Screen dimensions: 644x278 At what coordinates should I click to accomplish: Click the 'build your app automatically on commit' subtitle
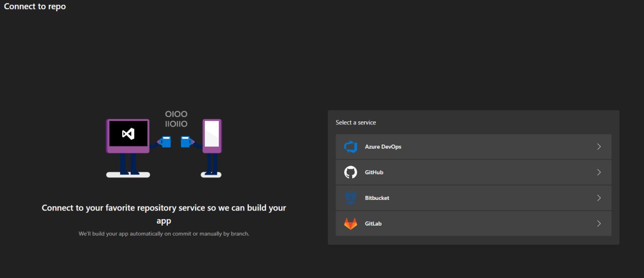point(164,234)
